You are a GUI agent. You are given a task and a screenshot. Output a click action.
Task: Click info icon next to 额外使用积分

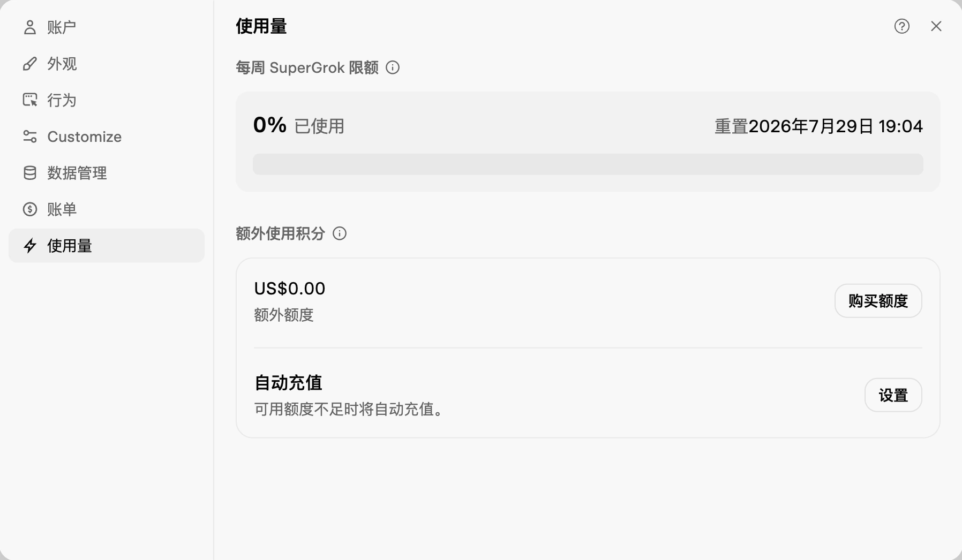[340, 233]
